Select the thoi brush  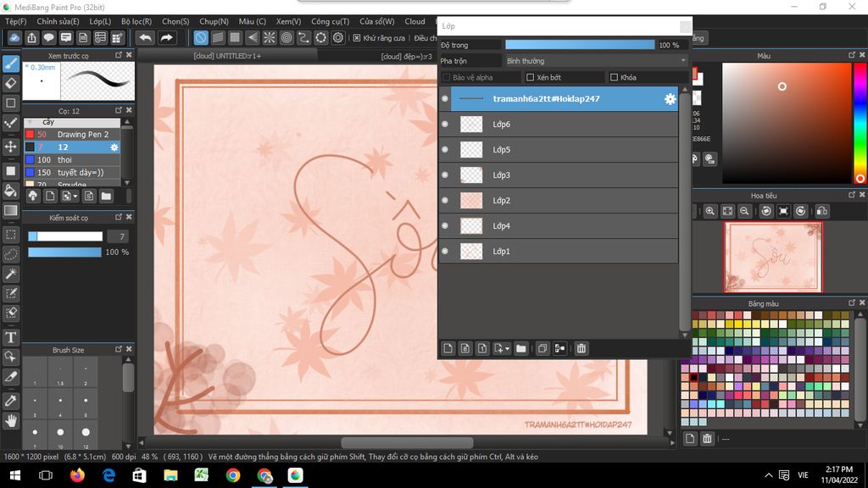(73, 160)
